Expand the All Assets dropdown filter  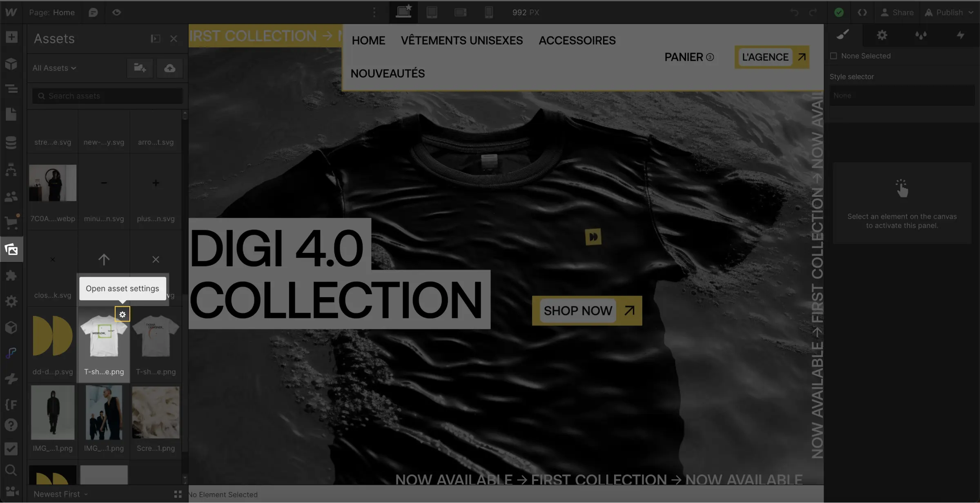pyautogui.click(x=54, y=68)
